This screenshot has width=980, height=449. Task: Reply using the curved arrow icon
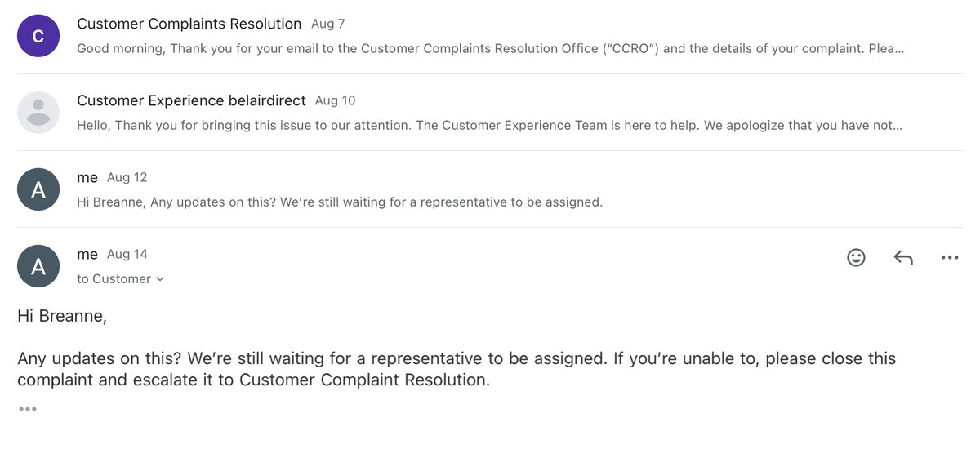coord(902,258)
